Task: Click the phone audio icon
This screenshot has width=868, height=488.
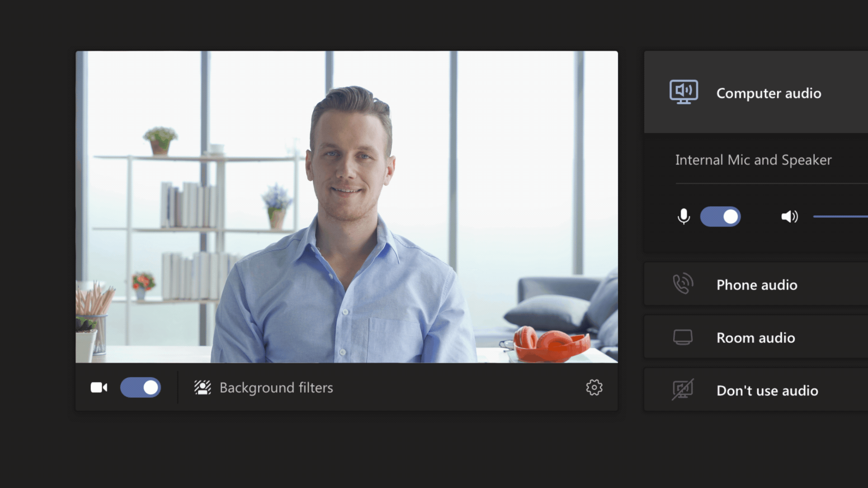Action: 681,284
